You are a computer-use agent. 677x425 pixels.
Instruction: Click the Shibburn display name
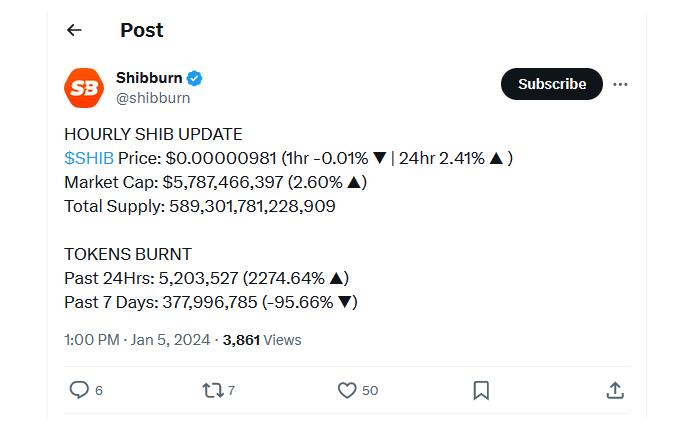(x=149, y=78)
